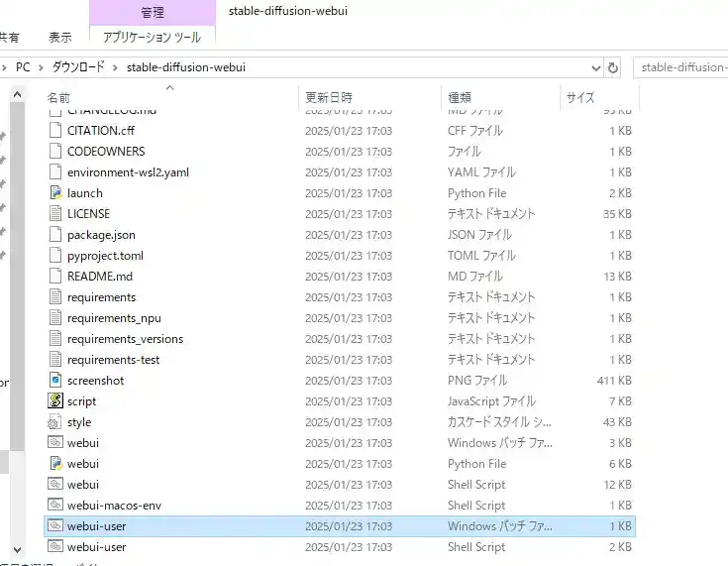Click the navigation pane scrollbar thumb

pyautogui.click(x=17, y=277)
